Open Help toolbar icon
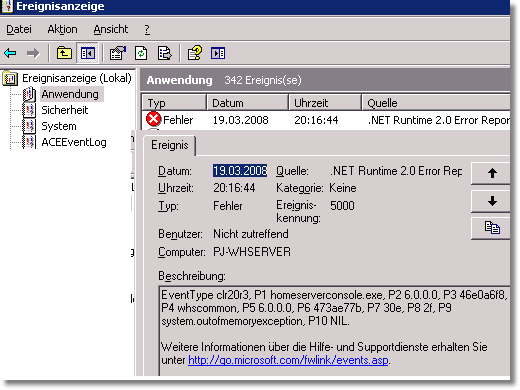 click(195, 53)
